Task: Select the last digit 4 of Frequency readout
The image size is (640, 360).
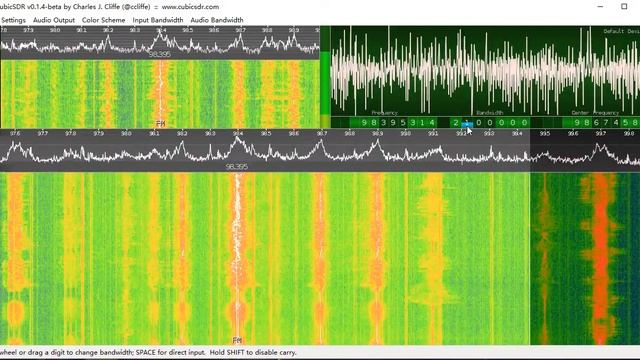Action: tap(432, 122)
